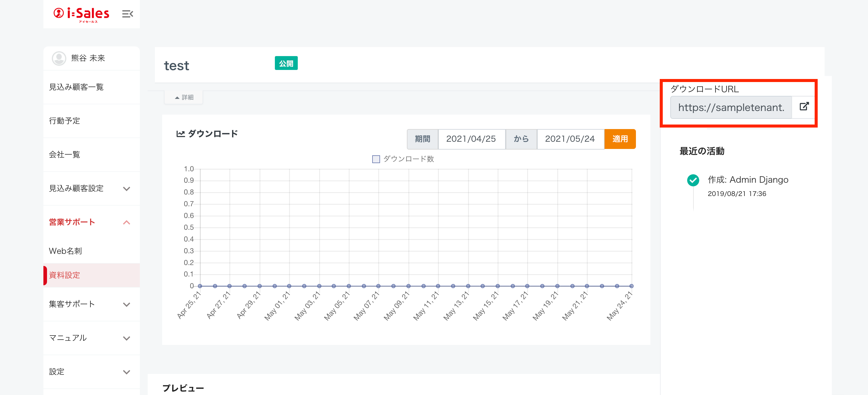This screenshot has height=395, width=868.
Task: Collapse the 詳細 section toggle
Action: coord(184,97)
